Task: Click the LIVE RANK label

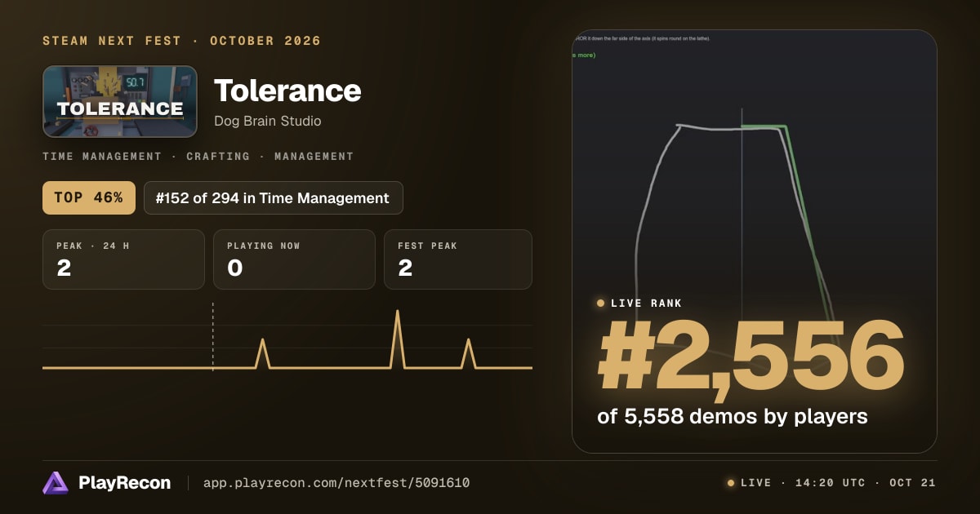Action: [646, 304]
